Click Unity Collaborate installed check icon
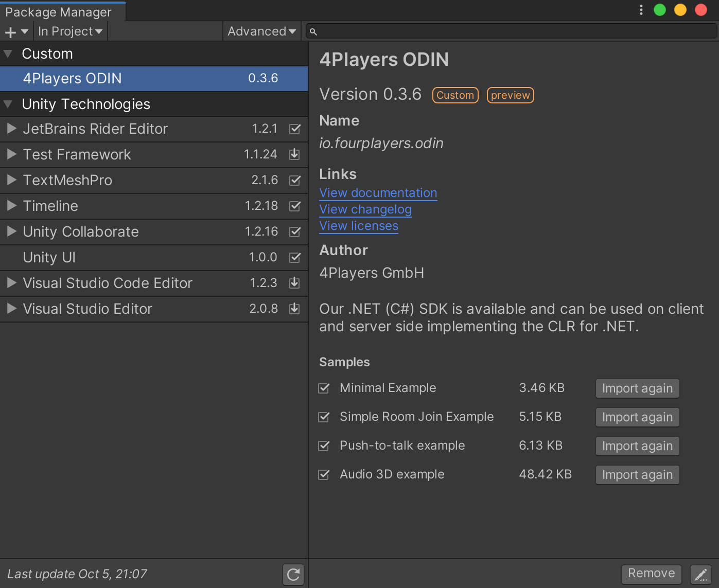 (x=295, y=231)
